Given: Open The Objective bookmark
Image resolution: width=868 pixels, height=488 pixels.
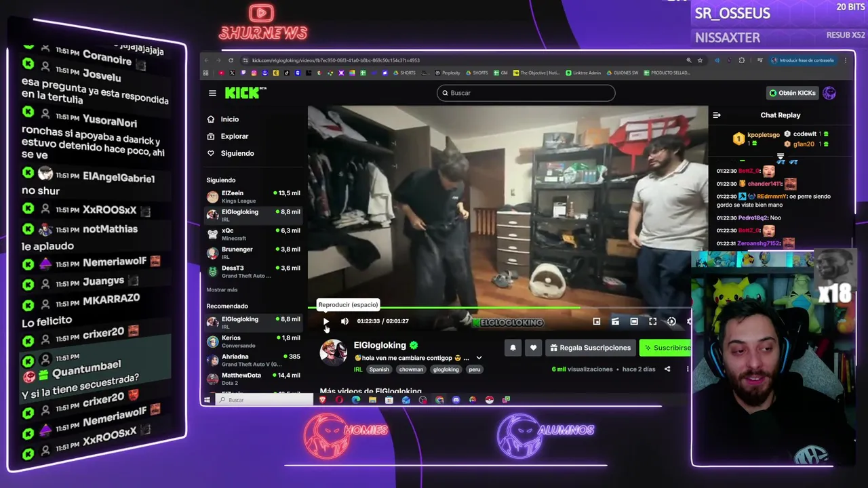Looking at the screenshot, I should [537, 73].
